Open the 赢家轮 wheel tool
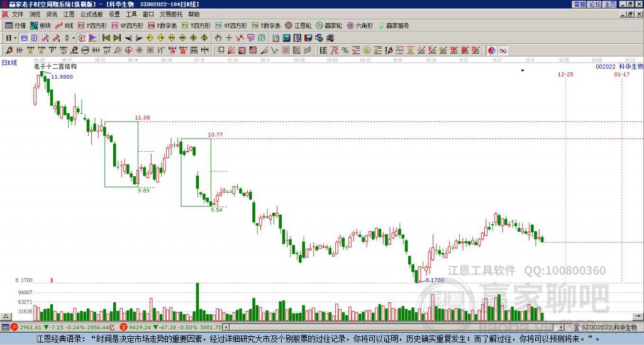The image size is (644, 345). coord(330,25)
